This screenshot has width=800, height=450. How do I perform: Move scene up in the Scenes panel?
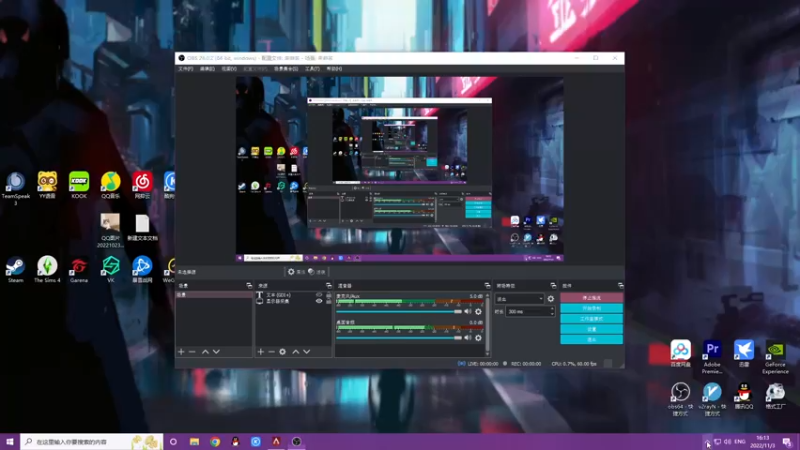tap(205, 352)
